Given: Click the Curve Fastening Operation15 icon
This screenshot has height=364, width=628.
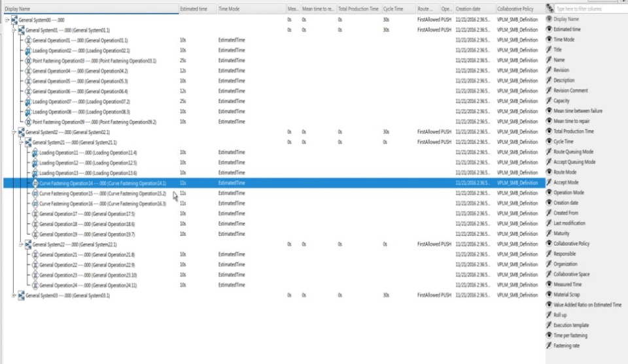Looking at the screenshot, I should (x=35, y=193).
